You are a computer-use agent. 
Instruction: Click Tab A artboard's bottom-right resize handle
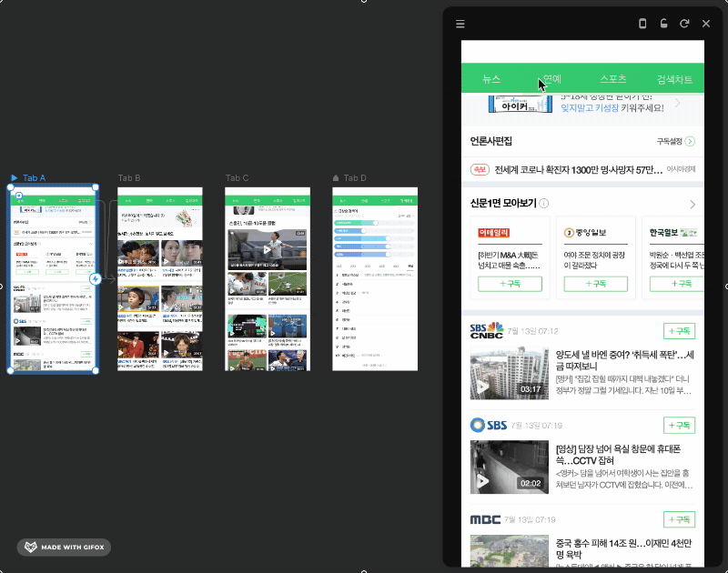(96, 371)
